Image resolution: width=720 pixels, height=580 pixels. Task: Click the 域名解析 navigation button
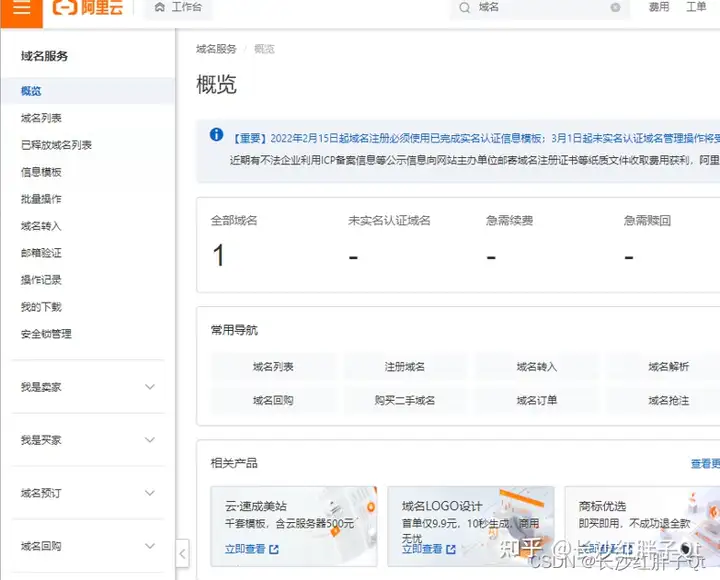(x=669, y=366)
